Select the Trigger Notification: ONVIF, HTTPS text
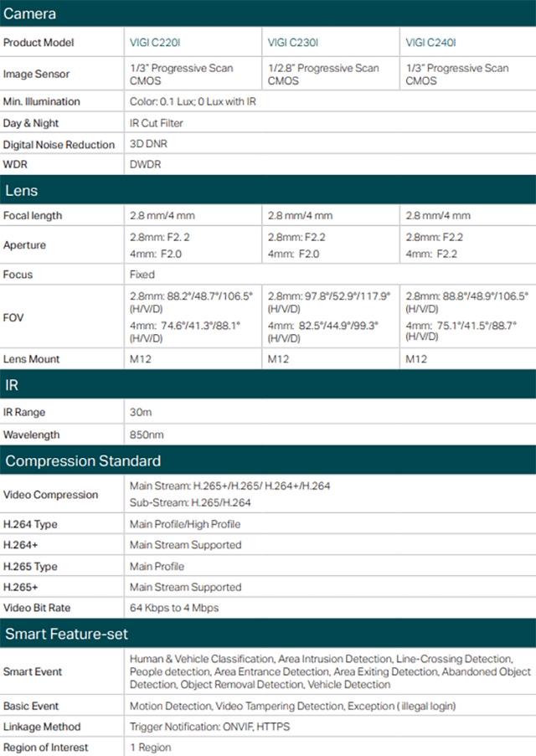 [x=209, y=727]
